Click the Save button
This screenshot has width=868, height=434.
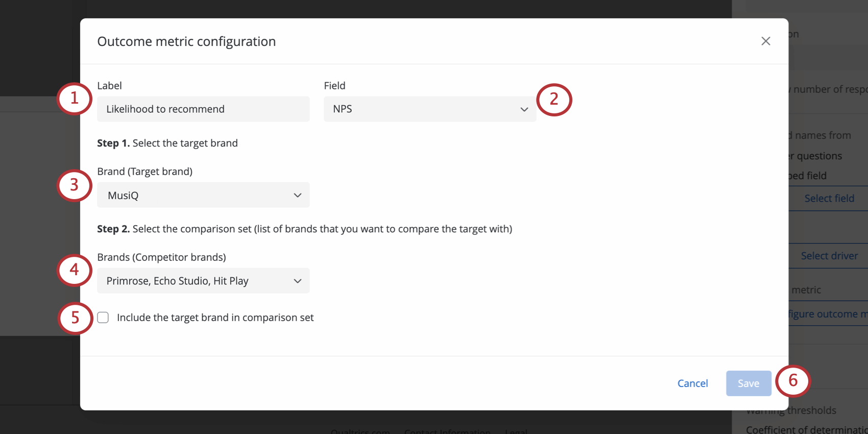click(748, 383)
